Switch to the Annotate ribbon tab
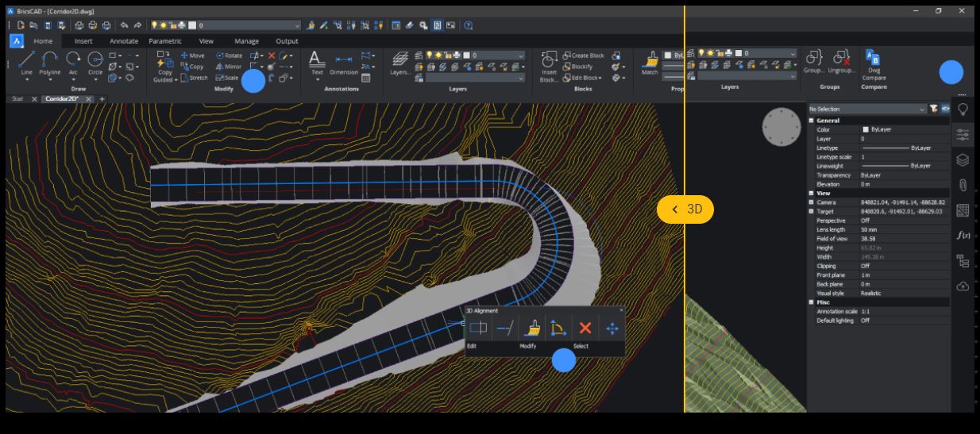980x434 pixels. (123, 40)
